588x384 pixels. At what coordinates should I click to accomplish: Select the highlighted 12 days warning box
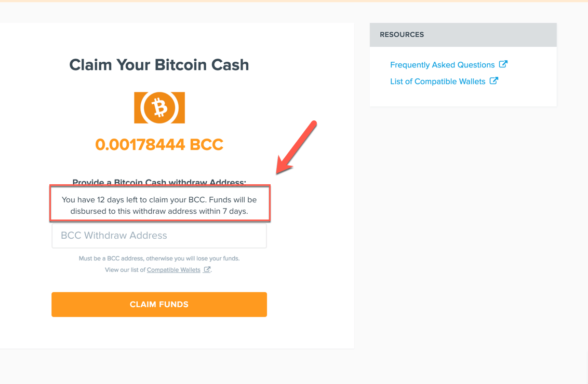click(x=159, y=204)
